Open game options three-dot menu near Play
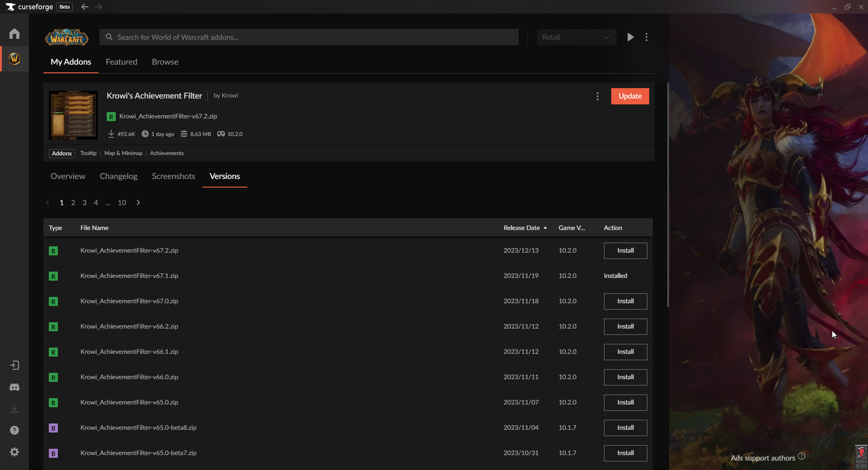The width and height of the screenshot is (868, 470). coord(646,37)
